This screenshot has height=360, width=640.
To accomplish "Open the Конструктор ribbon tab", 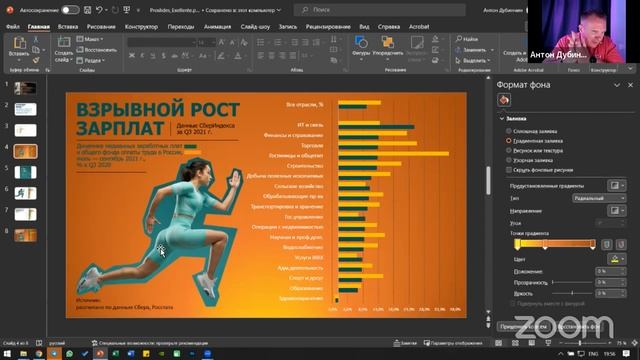I will (x=141, y=27).
